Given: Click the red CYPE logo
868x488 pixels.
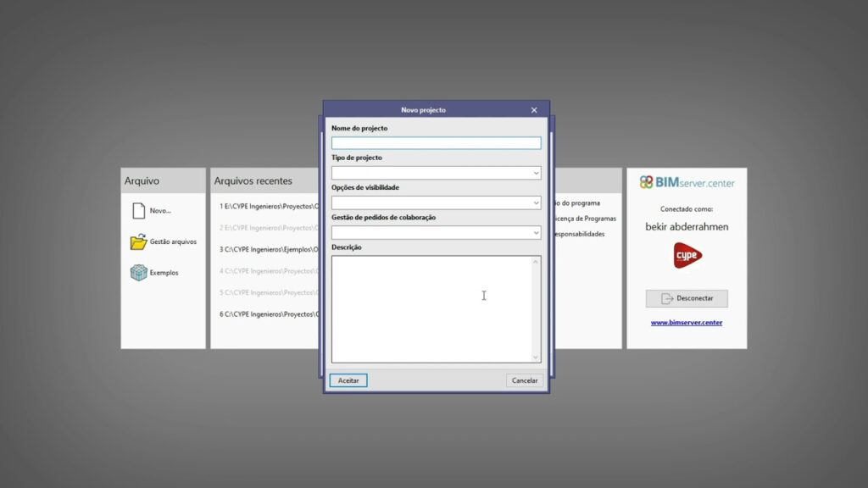Looking at the screenshot, I should [x=687, y=255].
